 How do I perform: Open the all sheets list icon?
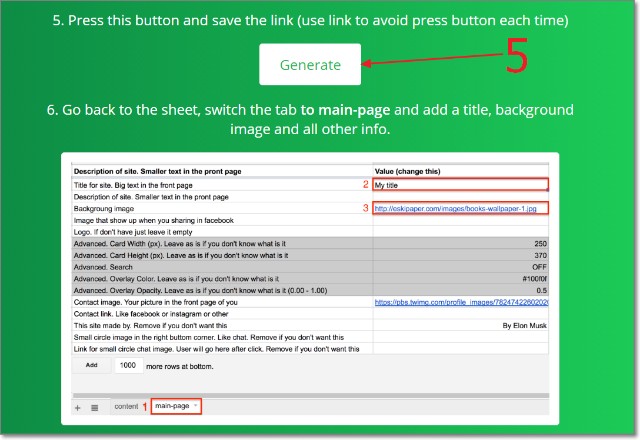click(95, 407)
